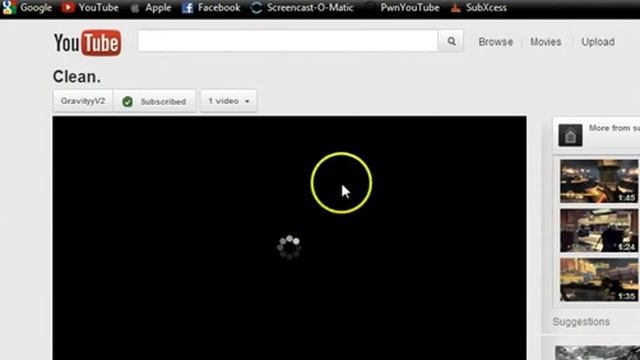Image resolution: width=640 pixels, height=360 pixels.
Task: Open the sidebar video lasting 1:45
Action: click(x=599, y=181)
